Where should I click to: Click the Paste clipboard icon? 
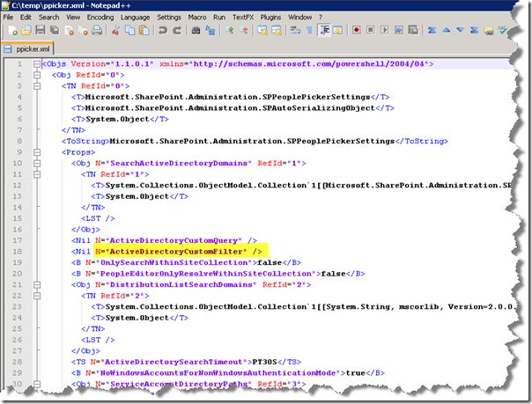144,31
